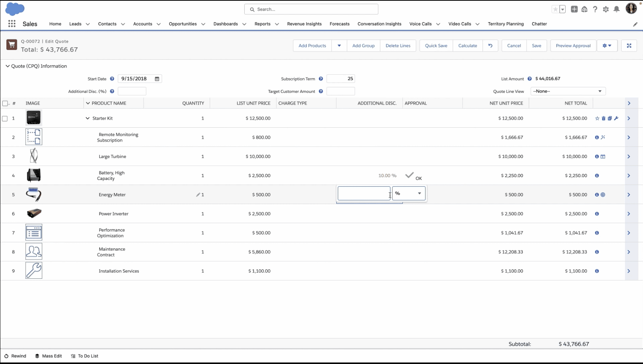Open the Quote Line View dropdown
The width and height of the screenshot is (643, 364).
[567, 91]
